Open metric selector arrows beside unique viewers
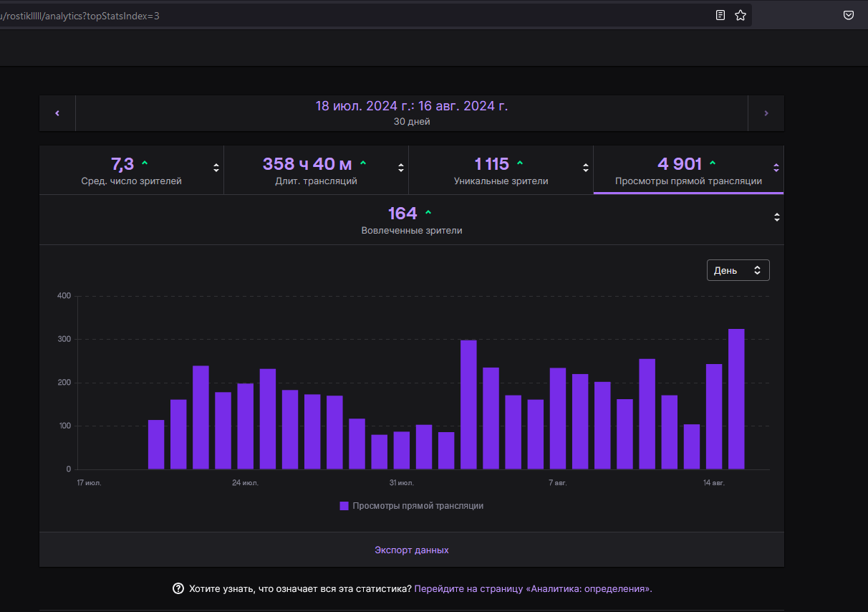The width and height of the screenshot is (868, 612). pos(586,168)
